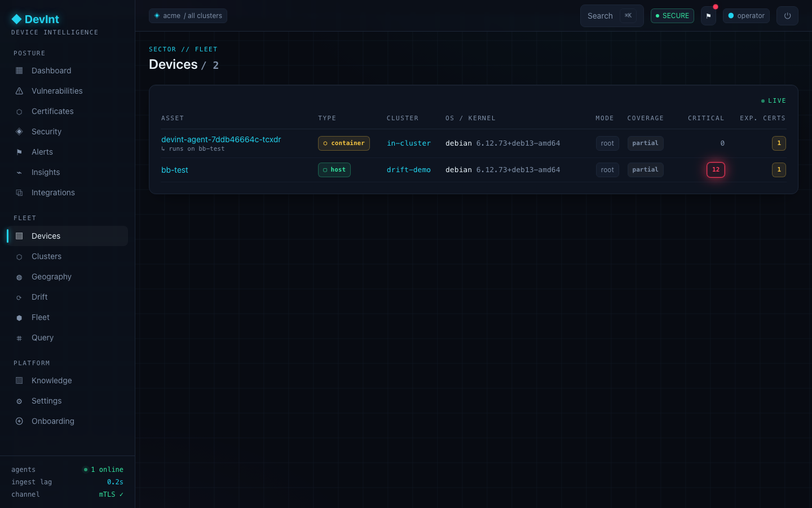Image resolution: width=812 pixels, height=508 pixels.
Task: Go to Vulnerabilities section
Action: click(x=68, y=91)
